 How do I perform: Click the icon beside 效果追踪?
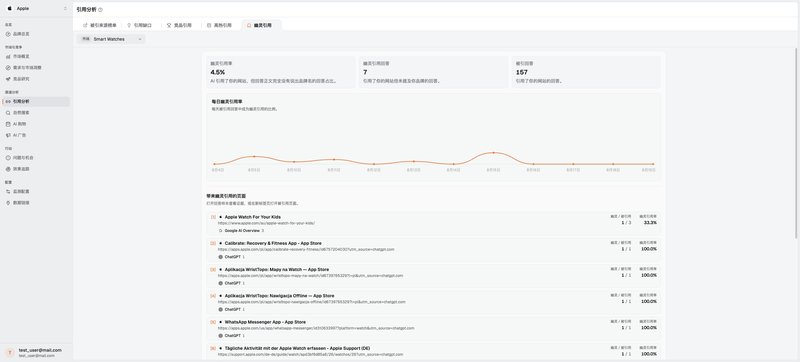click(8, 169)
